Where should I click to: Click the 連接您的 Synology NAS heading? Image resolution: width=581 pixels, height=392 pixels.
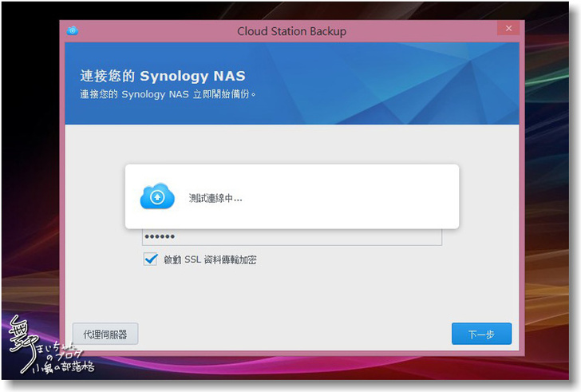coord(163,77)
